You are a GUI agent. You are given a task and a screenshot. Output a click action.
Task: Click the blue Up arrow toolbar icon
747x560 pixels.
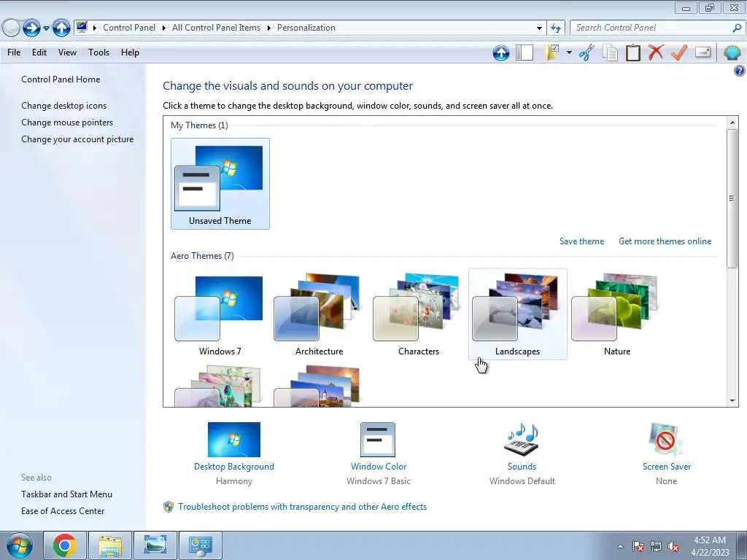[x=500, y=52]
